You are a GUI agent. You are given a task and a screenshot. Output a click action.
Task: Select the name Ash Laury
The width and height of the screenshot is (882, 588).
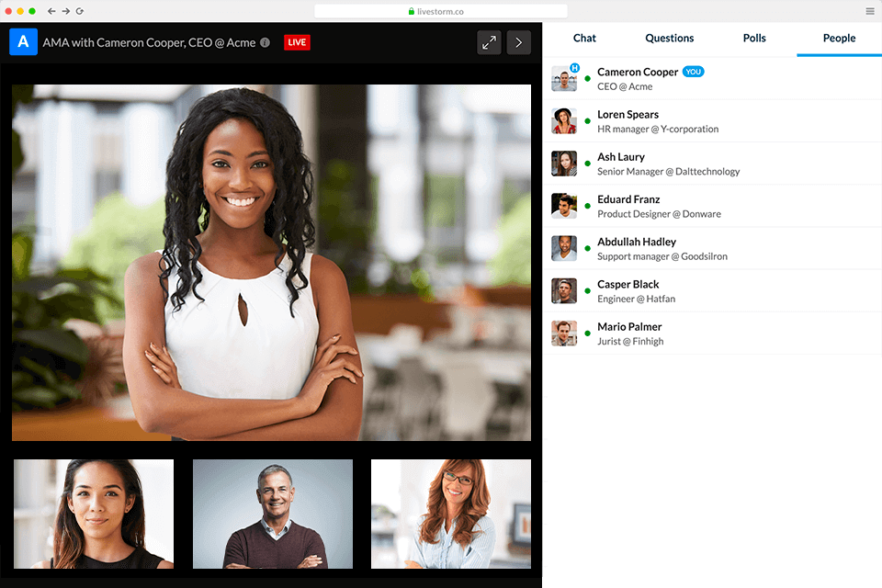(x=621, y=157)
